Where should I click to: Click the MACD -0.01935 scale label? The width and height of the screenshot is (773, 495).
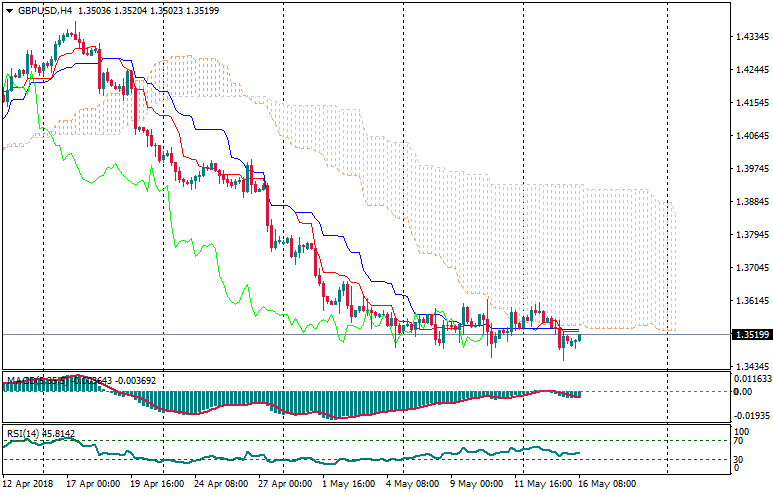click(752, 414)
